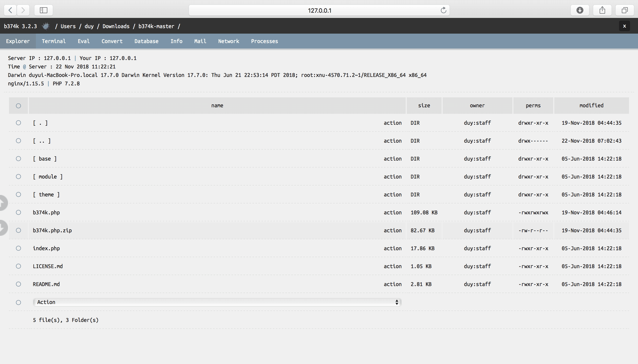Open the Convert tab

pyautogui.click(x=112, y=41)
